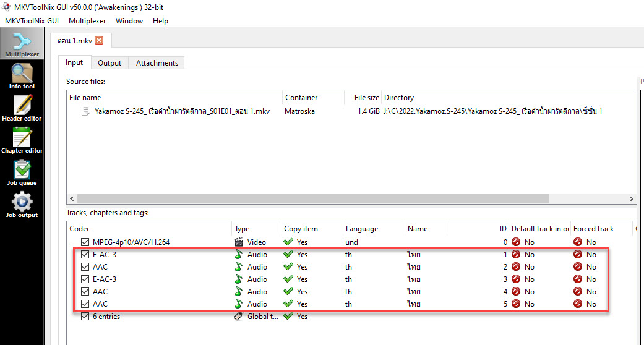Screen dimensions: 644x345
Task: Click the audio note icon for track ID 4
Action: (x=239, y=292)
